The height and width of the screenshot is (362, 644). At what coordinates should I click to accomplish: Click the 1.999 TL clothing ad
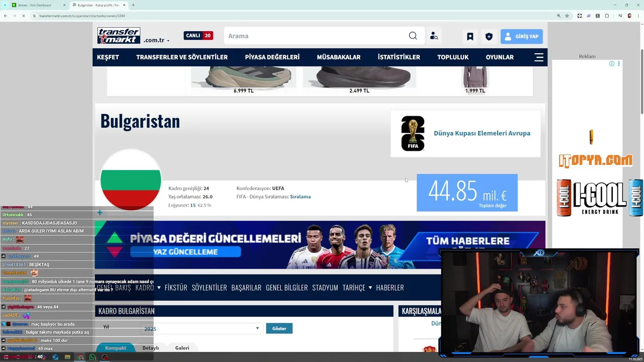[x=475, y=80]
